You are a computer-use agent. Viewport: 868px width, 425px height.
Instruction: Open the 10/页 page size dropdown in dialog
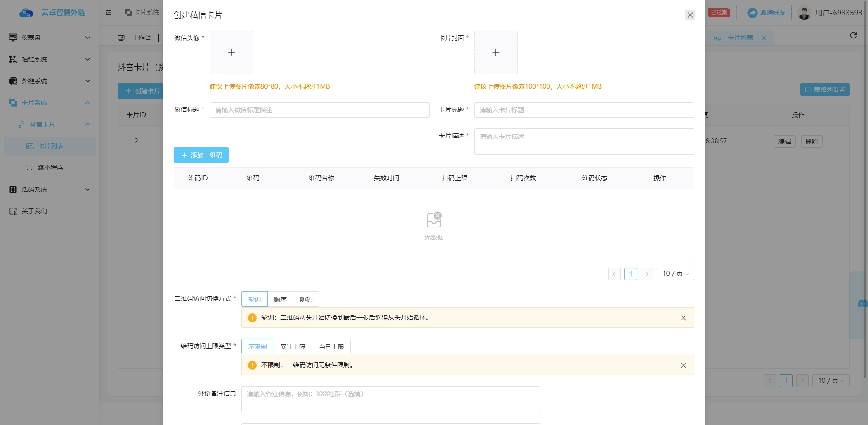pos(675,274)
